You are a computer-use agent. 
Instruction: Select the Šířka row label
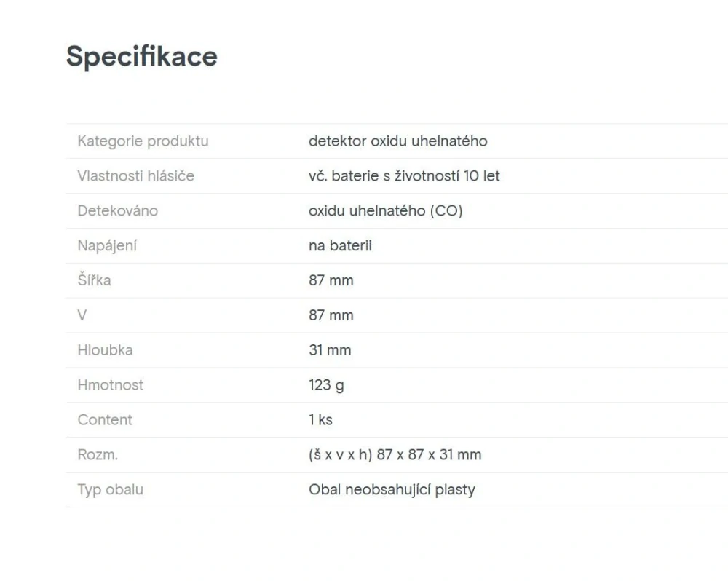[x=94, y=280]
